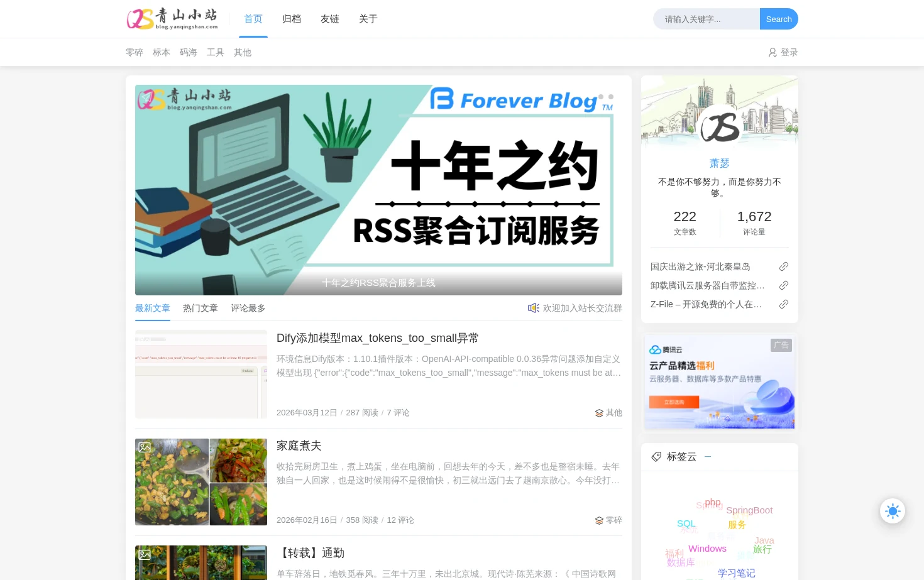The image size is (924, 580).
Task: Click the speaker announcement icon
Action: click(x=534, y=308)
